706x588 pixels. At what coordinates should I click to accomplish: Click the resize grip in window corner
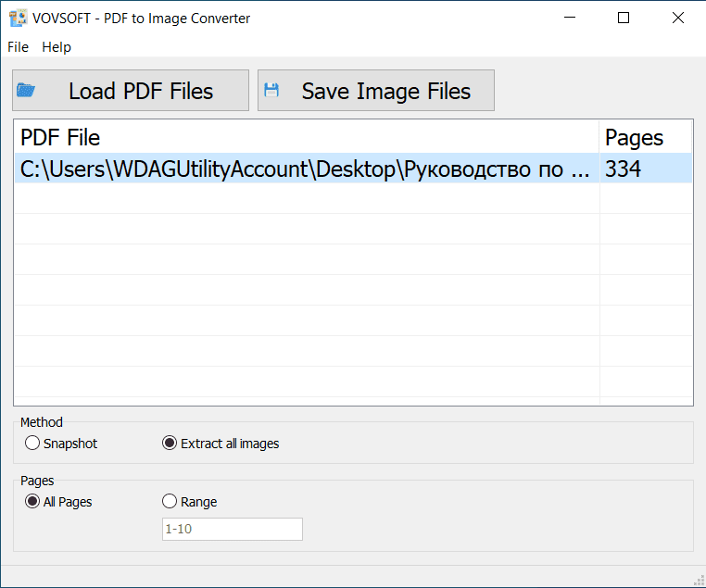[697, 580]
